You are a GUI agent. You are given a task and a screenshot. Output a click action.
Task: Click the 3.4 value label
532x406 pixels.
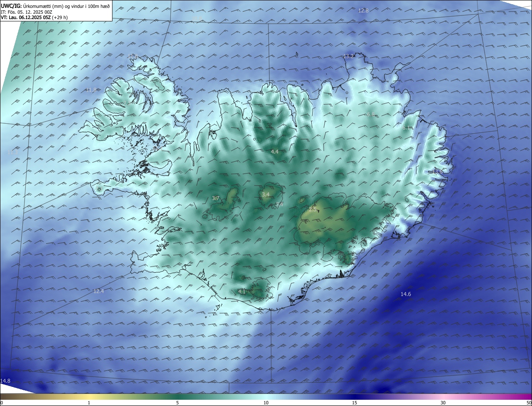[x=266, y=194]
